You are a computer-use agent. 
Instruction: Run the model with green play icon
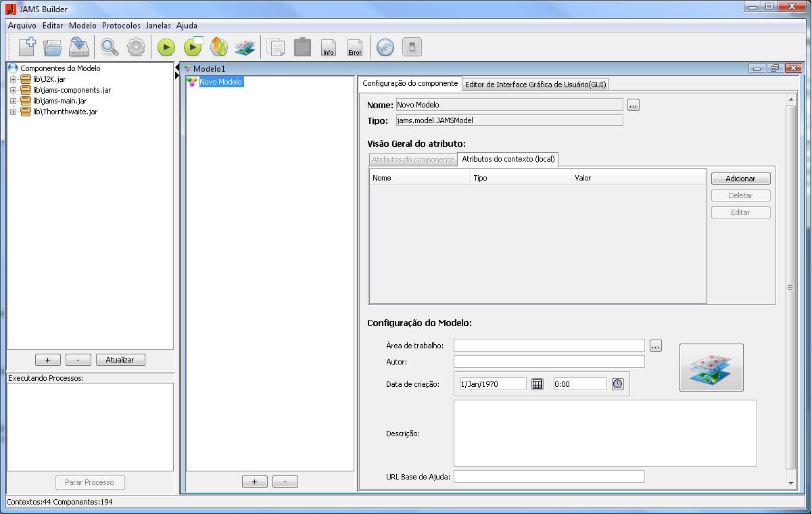point(166,47)
